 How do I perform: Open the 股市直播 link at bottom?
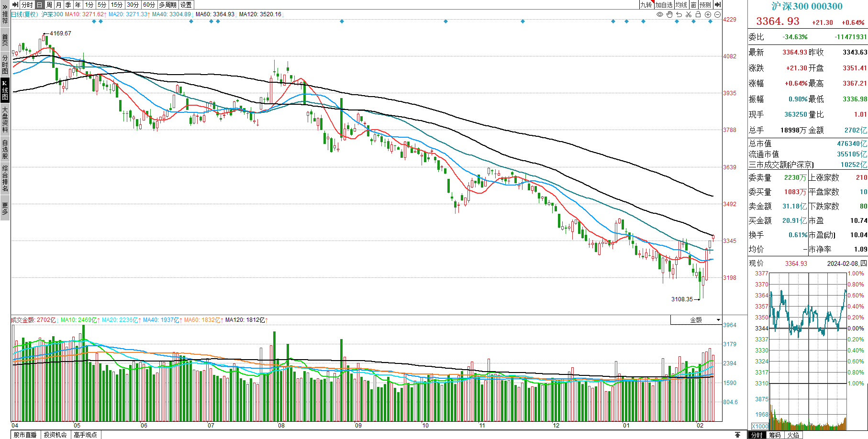(25, 435)
